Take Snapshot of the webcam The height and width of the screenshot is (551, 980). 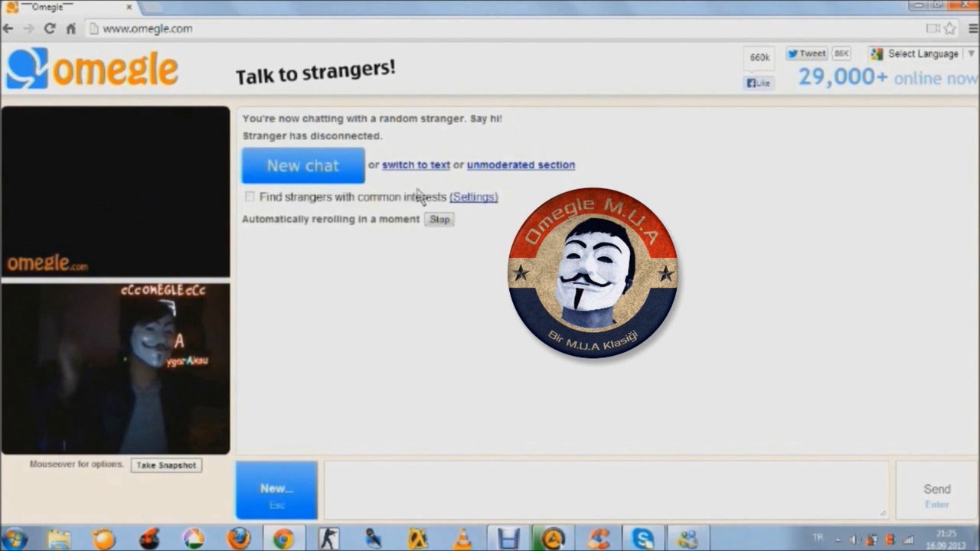click(x=166, y=465)
